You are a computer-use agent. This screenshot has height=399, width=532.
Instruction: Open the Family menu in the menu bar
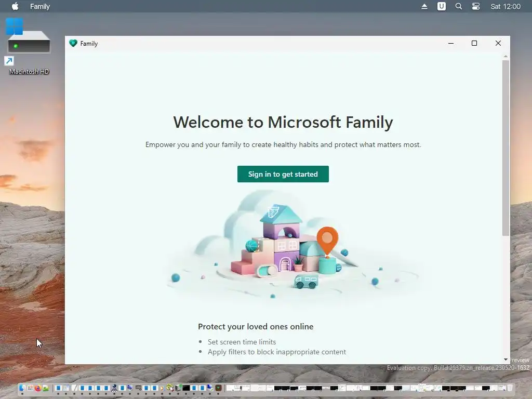39,6
